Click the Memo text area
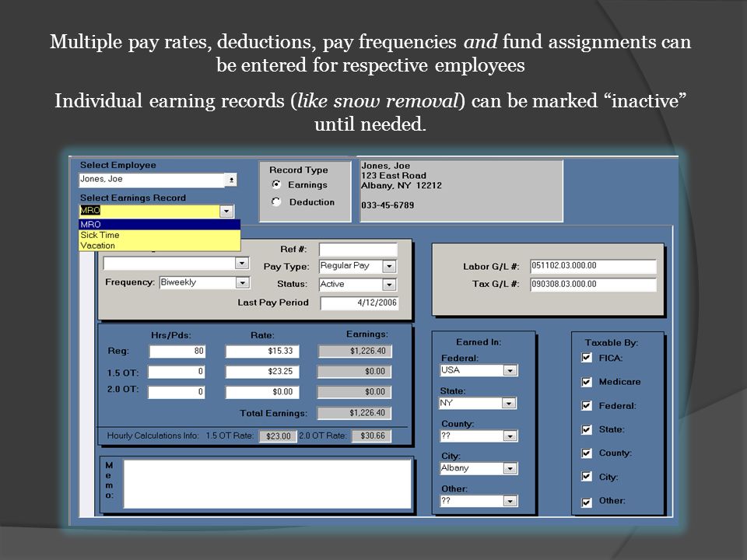This screenshot has height=560, width=747. coord(267,484)
